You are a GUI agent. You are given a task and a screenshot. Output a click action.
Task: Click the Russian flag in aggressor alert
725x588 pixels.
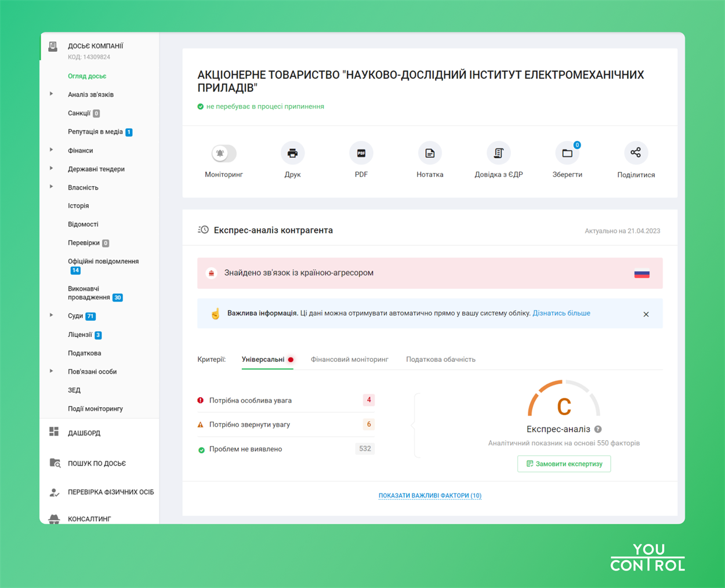click(641, 274)
